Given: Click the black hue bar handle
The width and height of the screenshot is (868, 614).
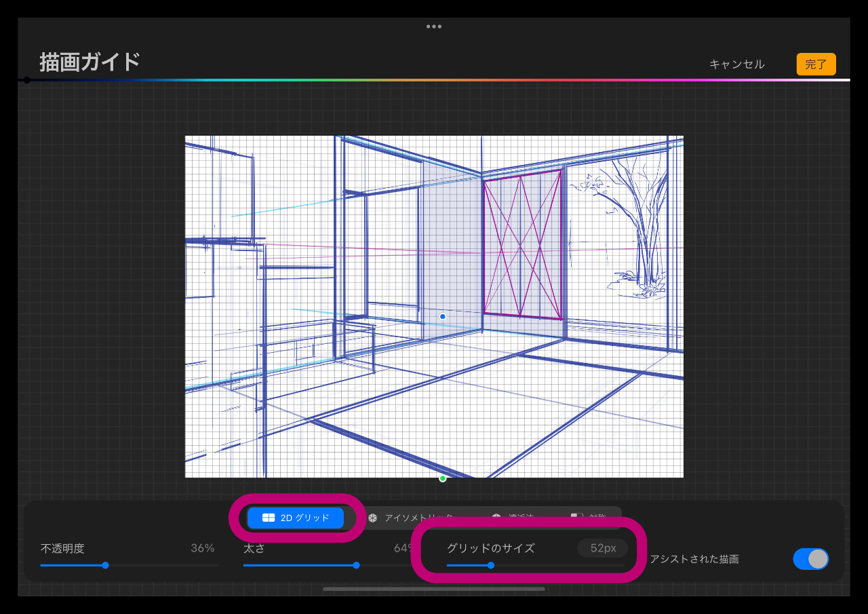Looking at the screenshot, I should click(27, 80).
